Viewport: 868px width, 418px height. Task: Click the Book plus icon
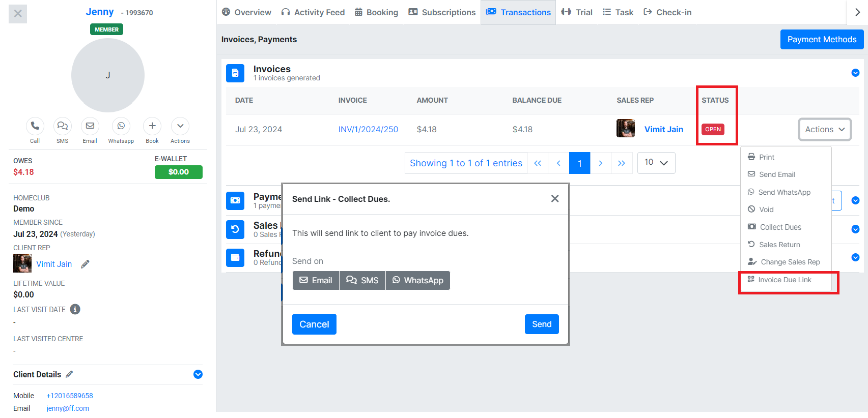(x=152, y=126)
